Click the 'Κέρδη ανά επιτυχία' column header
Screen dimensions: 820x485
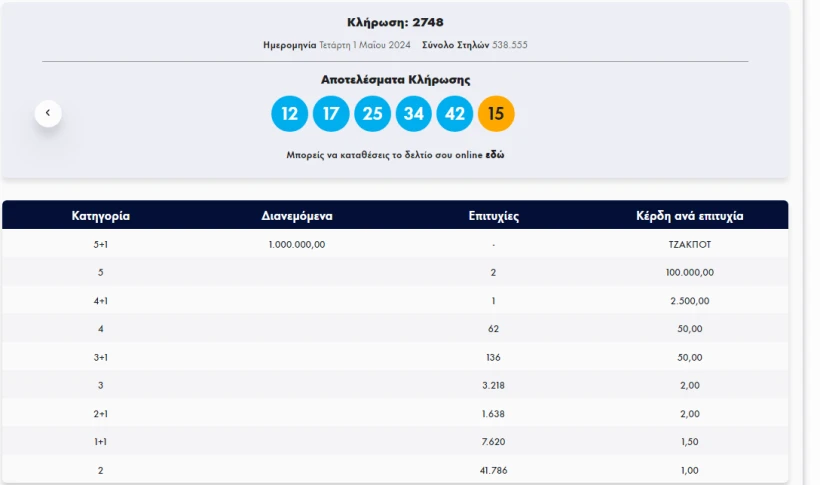689,215
